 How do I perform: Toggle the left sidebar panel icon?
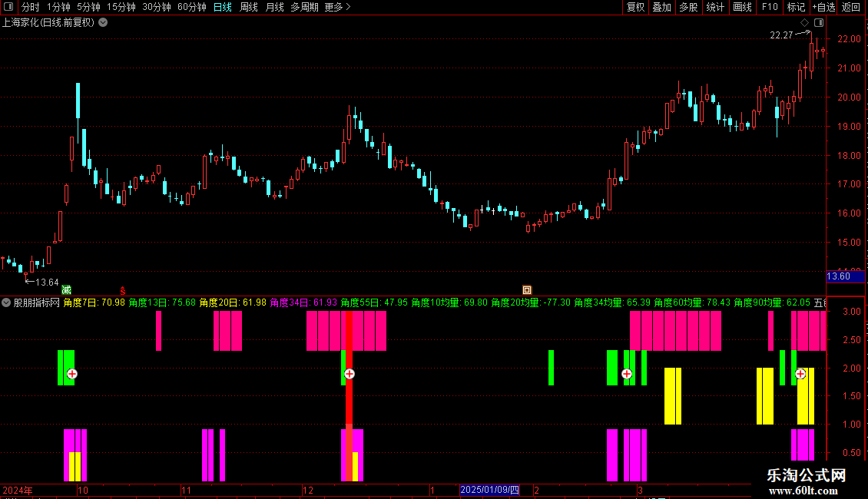point(8,7)
